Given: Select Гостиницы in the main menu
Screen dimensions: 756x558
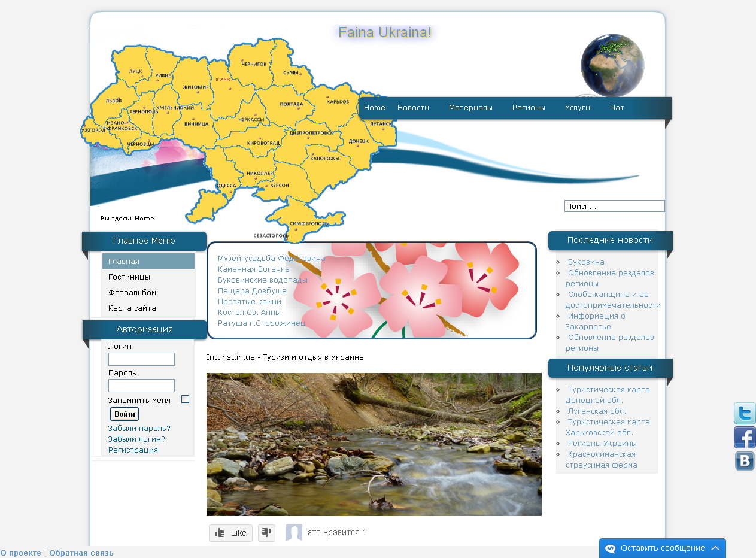Looking at the screenshot, I should [148, 277].
